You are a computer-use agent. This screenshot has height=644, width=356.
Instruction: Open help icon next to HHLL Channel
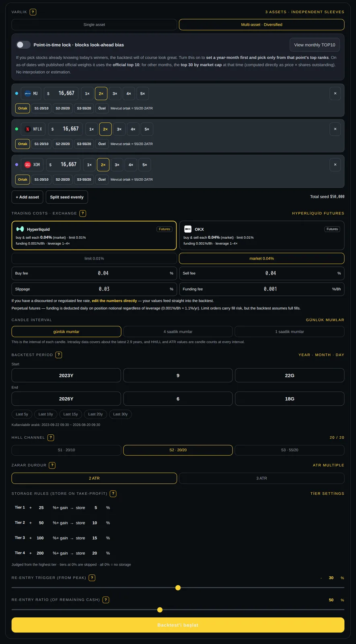tap(51, 438)
